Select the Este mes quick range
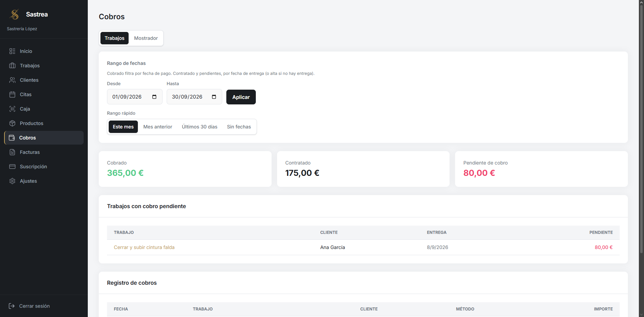The image size is (644, 317). 123,127
